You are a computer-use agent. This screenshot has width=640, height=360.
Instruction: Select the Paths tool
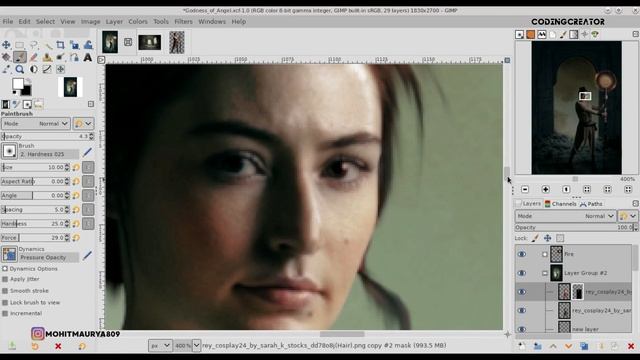(x=74, y=57)
